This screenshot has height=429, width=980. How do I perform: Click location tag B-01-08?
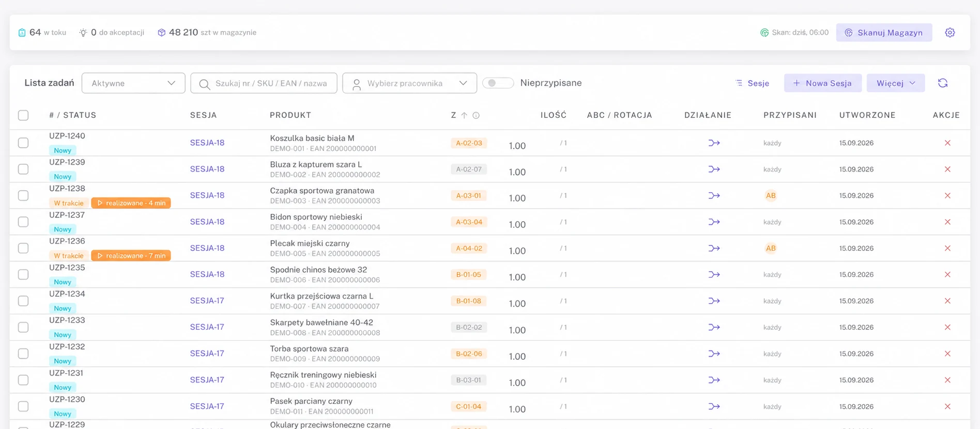point(469,301)
